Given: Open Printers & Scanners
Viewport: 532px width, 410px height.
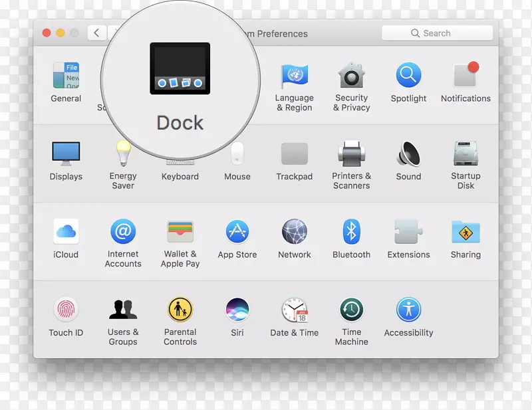Looking at the screenshot, I should [351, 154].
